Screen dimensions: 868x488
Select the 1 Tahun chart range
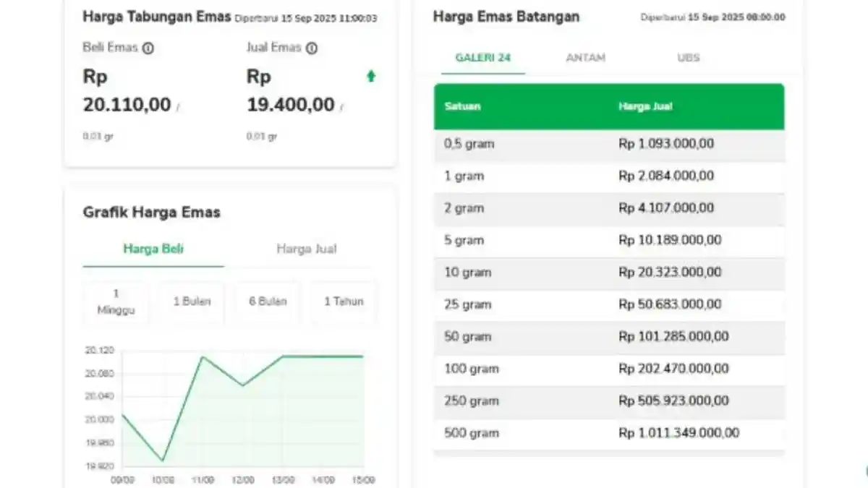(344, 301)
